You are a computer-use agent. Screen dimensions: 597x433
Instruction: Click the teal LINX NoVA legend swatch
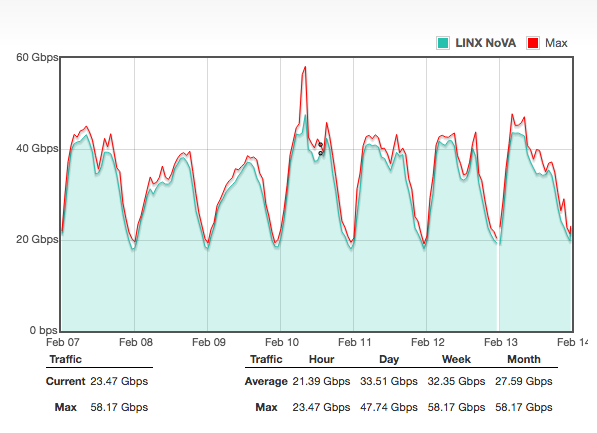pos(443,43)
